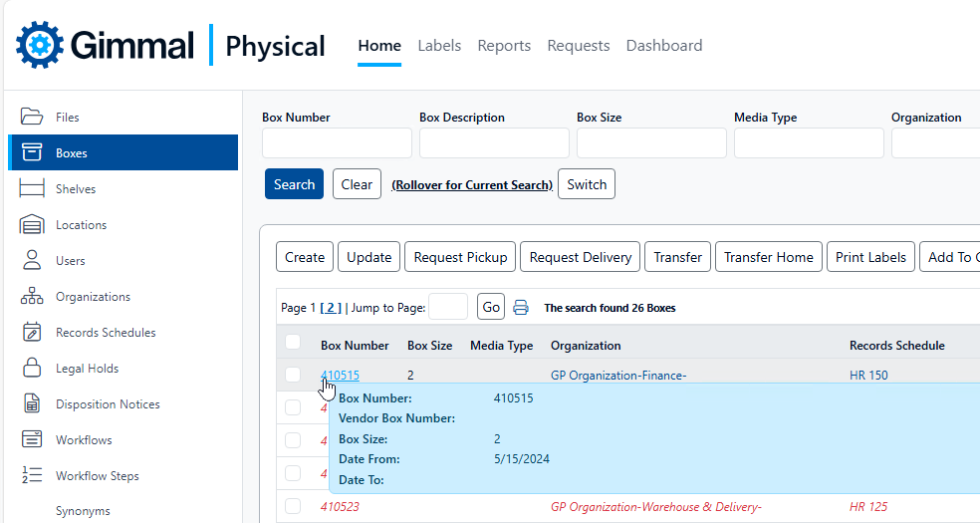The height and width of the screenshot is (523, 980).
Task: Click the Date From 5/15/2024 value
Action: click(521, 458)
